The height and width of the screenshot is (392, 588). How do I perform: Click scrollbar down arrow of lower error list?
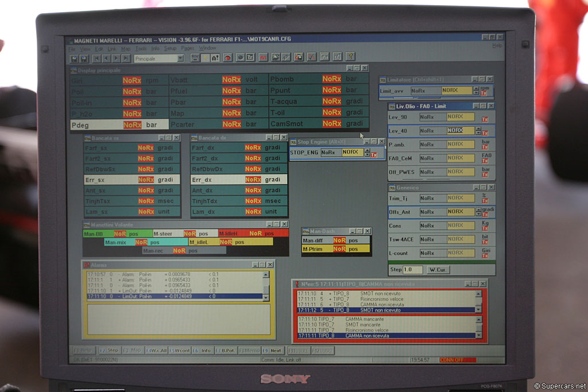[479, 335]
